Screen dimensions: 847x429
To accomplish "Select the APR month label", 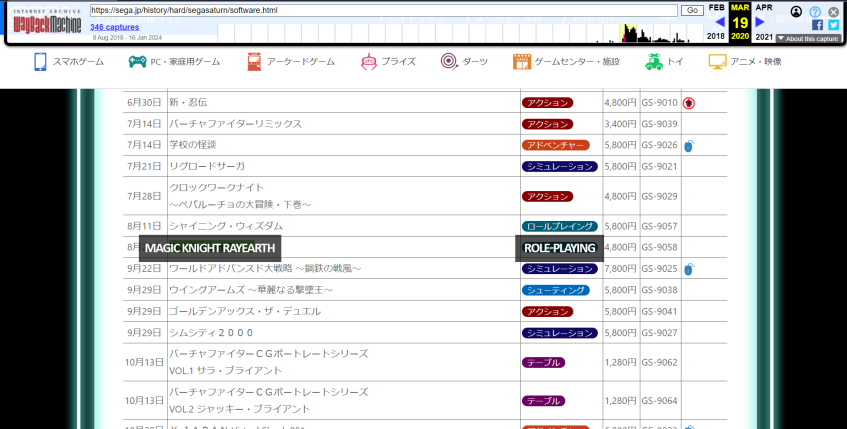I will click(764, 8).
